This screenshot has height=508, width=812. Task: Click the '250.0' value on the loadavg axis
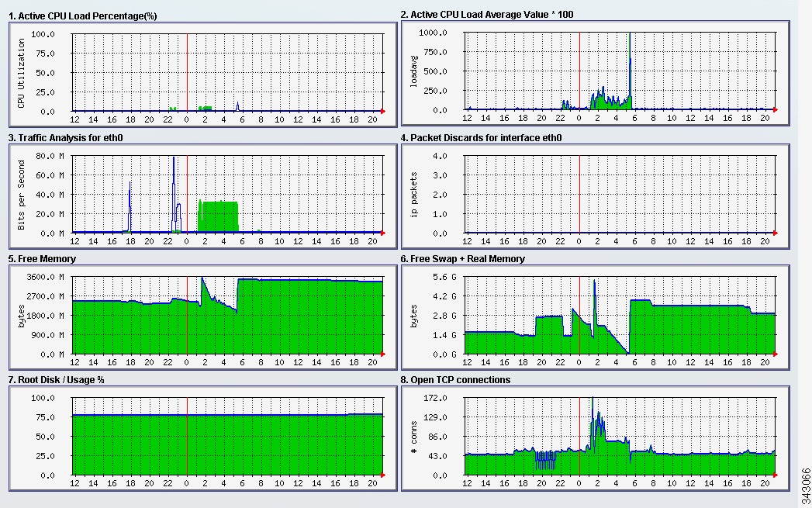click(436, 92)
